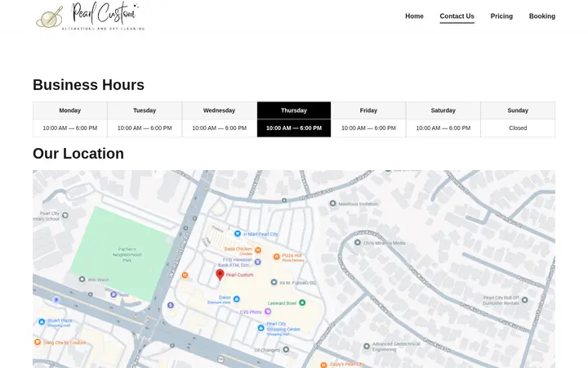
Task: Click the Wednesday column header
Action: pos(219,110)
